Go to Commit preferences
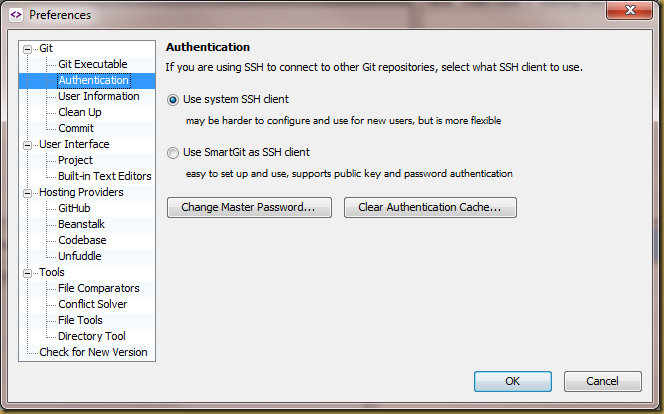664x414 pixels. tap(76, 128)
